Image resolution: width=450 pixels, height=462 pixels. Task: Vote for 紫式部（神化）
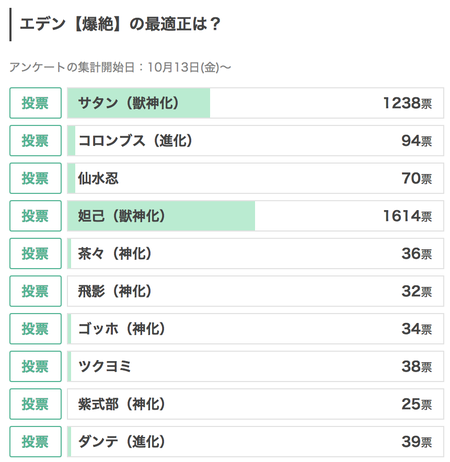pyautogui.click(x=35, y=404)
